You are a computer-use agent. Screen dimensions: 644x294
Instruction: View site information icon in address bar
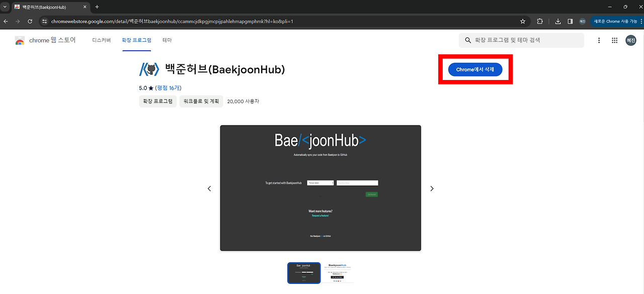pos(44,22)
